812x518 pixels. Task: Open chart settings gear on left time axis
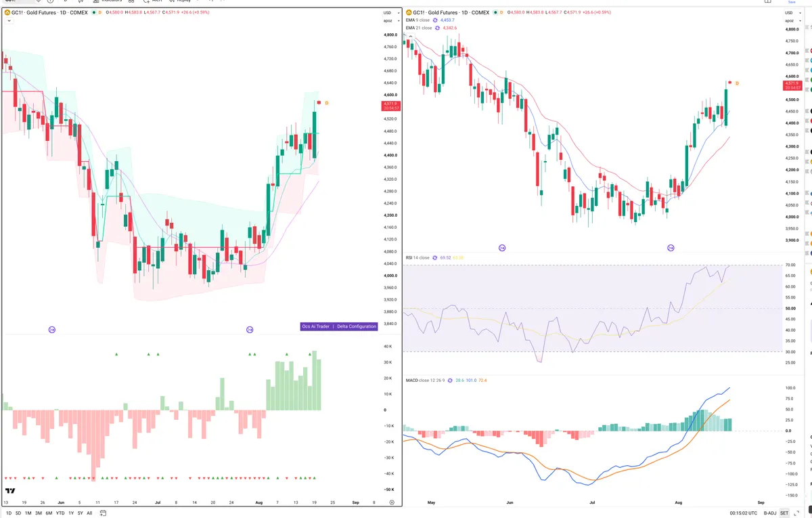coord(392,503)
